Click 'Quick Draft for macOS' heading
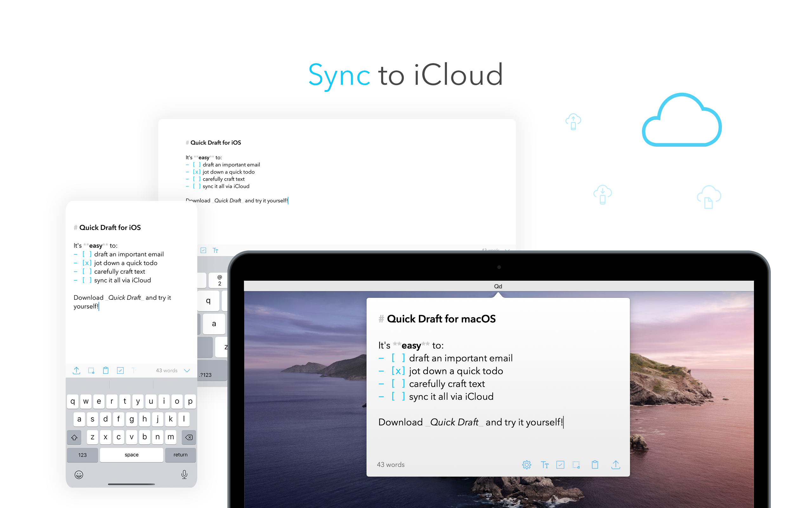The width and height of the screenshot is (812, 508). pos(441,319)
